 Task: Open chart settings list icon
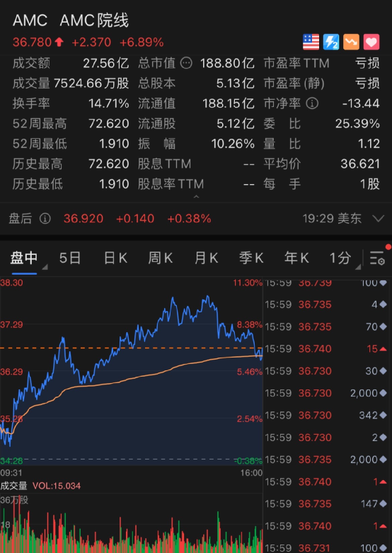[377, 258]
